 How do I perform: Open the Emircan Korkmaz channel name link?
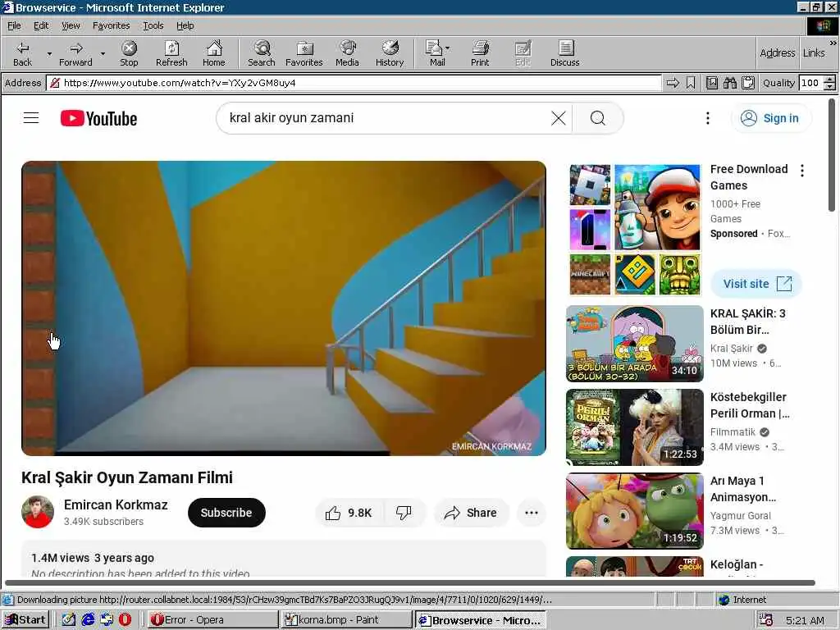(x=116, y=504)
